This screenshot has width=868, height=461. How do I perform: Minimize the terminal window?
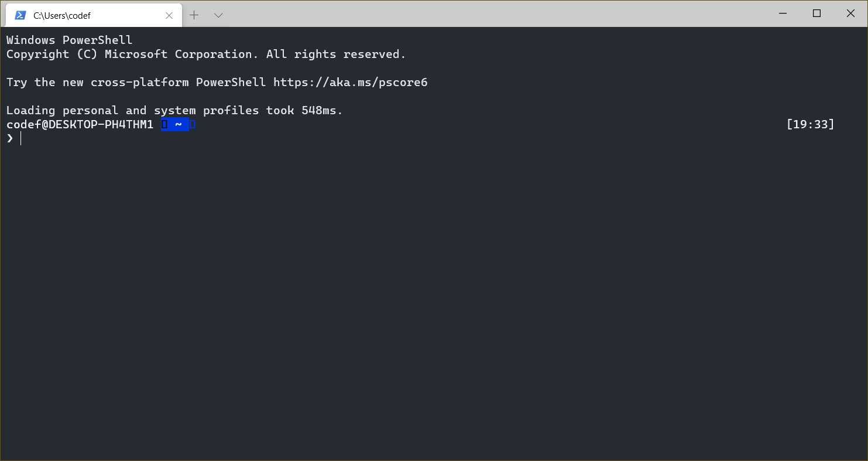(x=783, y=13)
